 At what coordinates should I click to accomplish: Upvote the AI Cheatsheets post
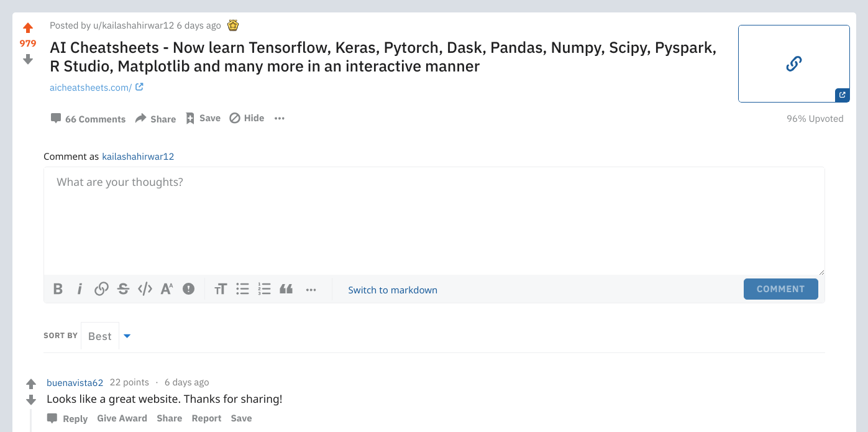point(27,27)
